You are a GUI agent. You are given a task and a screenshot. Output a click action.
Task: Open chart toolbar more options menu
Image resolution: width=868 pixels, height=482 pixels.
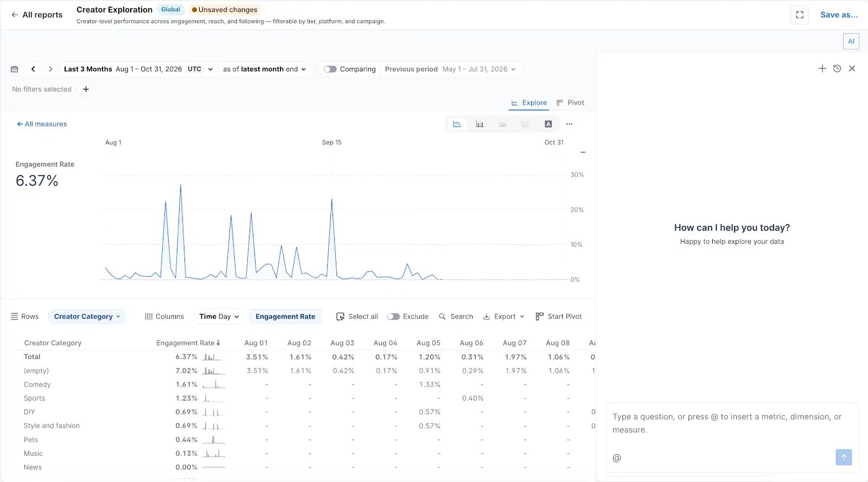569,124
